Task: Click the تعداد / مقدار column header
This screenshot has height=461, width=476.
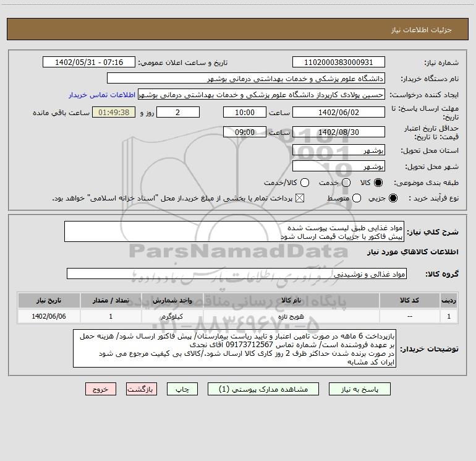Action: point(111,300)
